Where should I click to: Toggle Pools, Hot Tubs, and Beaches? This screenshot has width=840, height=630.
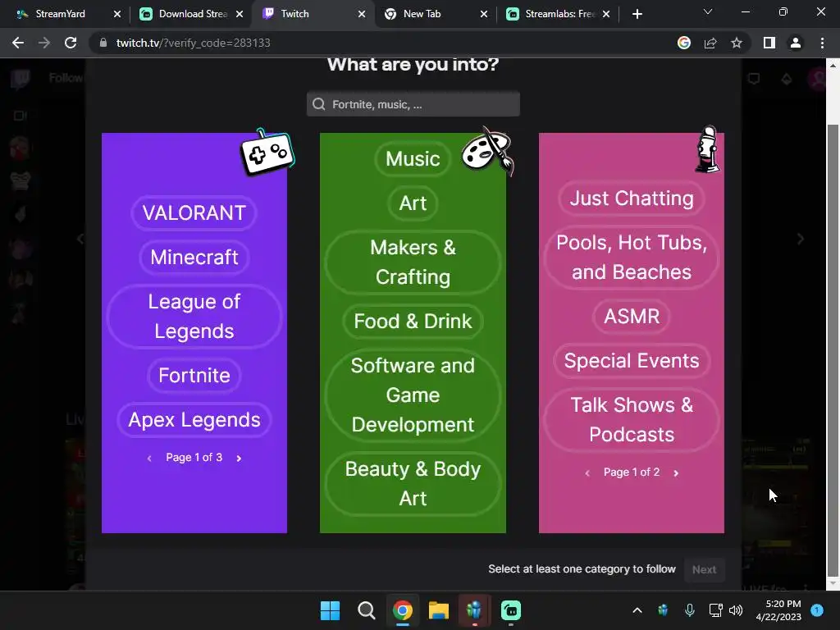632,257
